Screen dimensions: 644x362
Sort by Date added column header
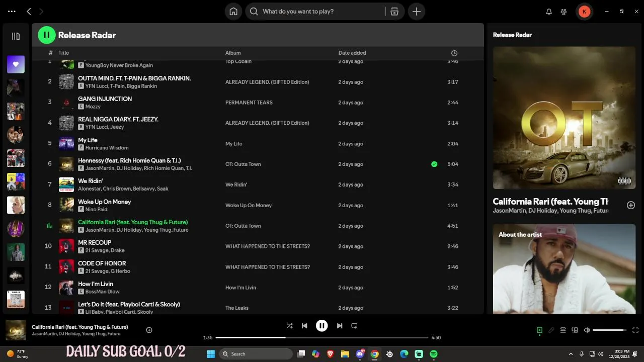click(x=352, y=53)
